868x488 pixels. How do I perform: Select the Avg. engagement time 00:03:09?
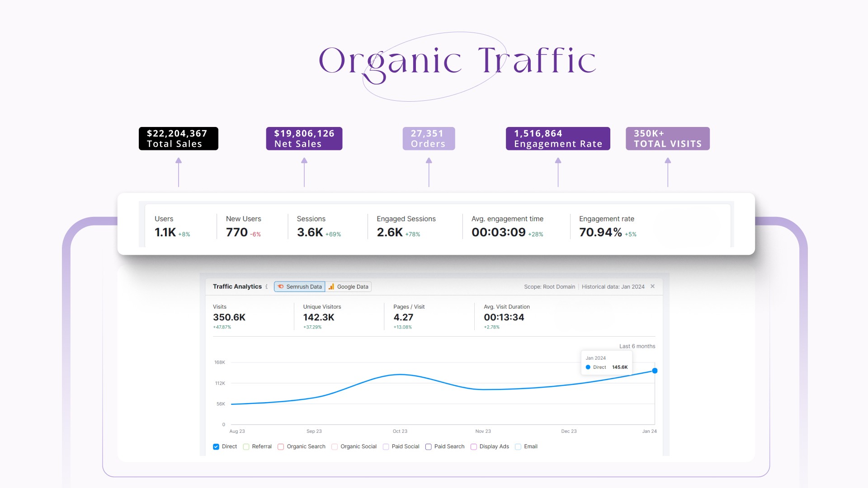coord(507,226)
